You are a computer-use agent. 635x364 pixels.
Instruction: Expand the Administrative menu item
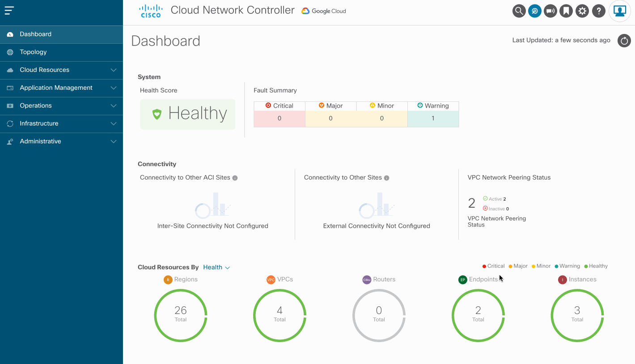click(61, 142)
